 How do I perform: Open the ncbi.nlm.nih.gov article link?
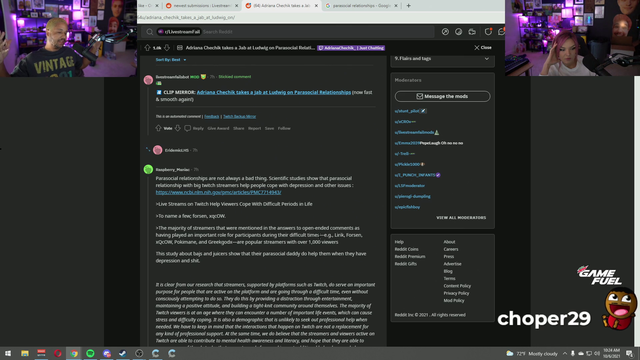coord(218,192)
